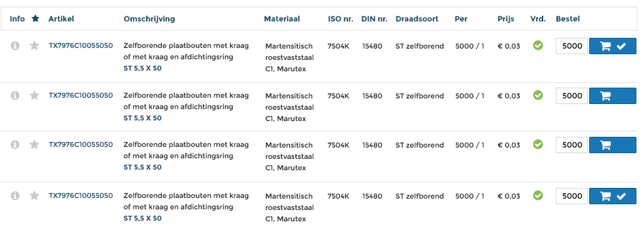Toggle favorite star on second row

click(x=35, y=95)
